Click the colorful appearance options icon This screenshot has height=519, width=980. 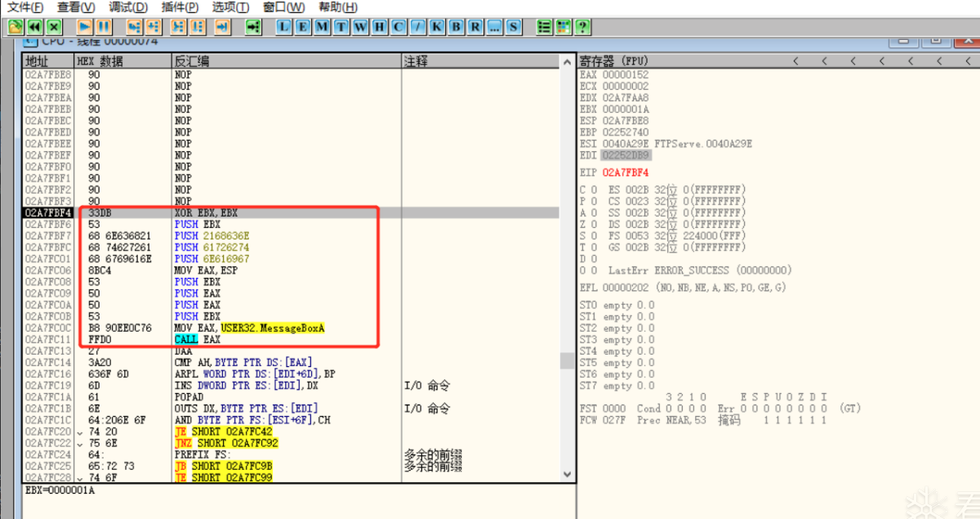(x=563, y=26)
